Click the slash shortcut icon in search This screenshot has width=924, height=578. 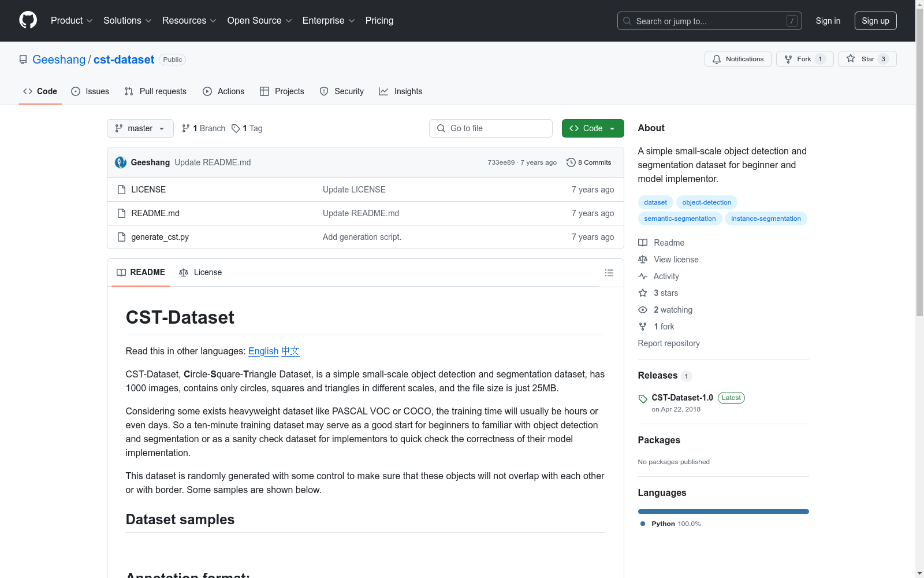(x=792, y=21)
